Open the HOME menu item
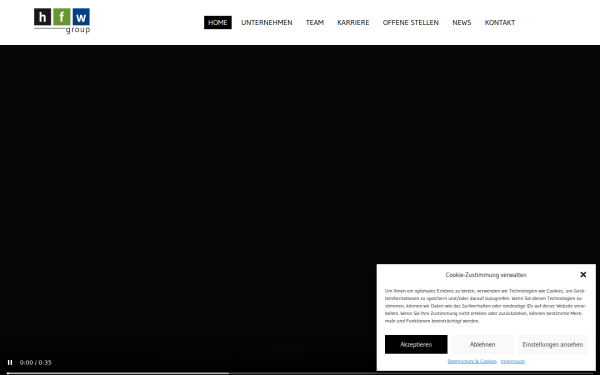Image resolution: width=600 pixels, height=375 pixels. pyautogui.click(x=218, y=23)
